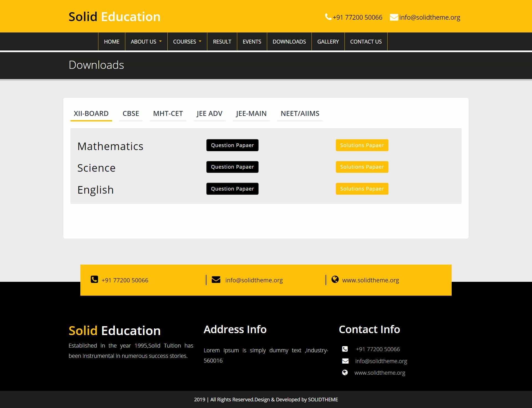
Task: Switch to the JEE ADV tab
Action: point(209,113)
